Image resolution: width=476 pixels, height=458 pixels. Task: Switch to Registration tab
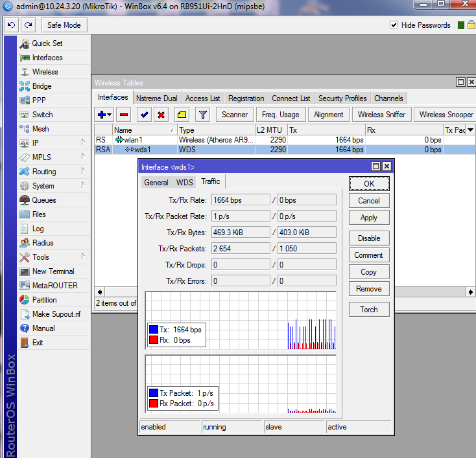pos(246,98)
